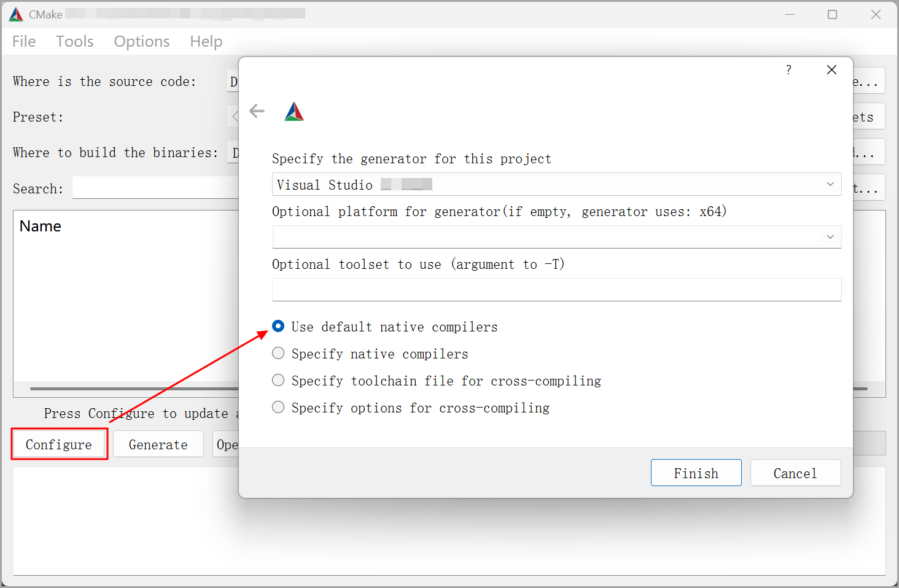This screenshot has height=588, width=899.
Task: Click the Finish button
Action: (x=696, y=473)
